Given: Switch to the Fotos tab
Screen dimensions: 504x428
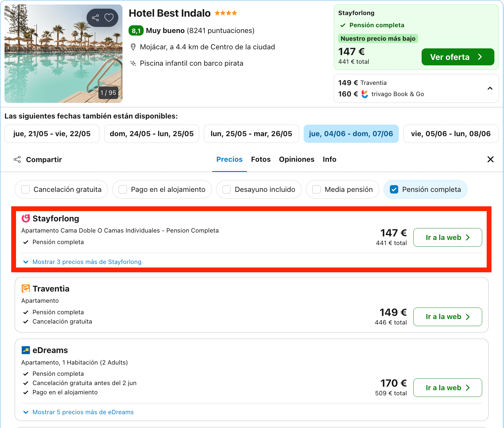Looking at the screenshot, I should click(261, 159).
